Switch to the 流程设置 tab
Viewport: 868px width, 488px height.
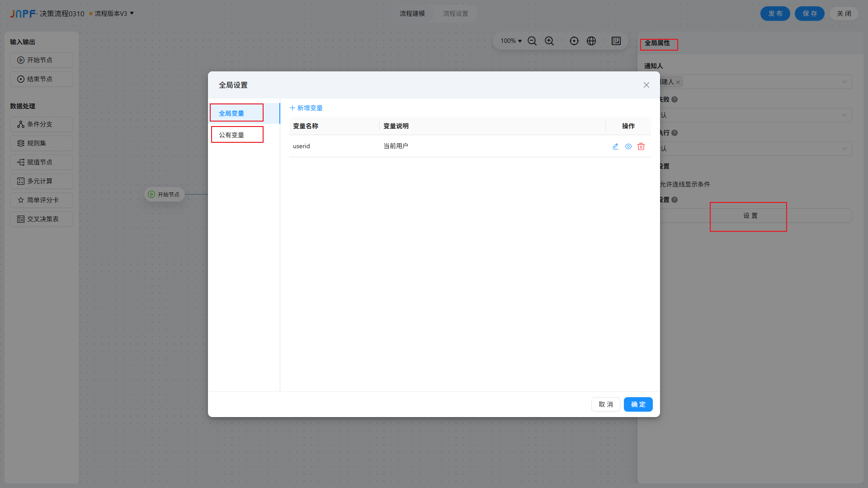pyautogui.click(x=455, y=14)
